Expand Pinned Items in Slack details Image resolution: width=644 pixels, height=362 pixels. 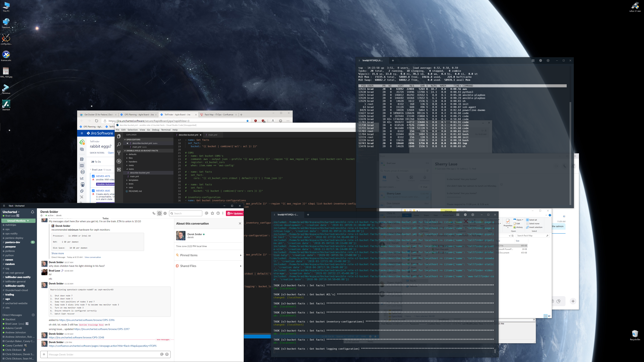209,255
